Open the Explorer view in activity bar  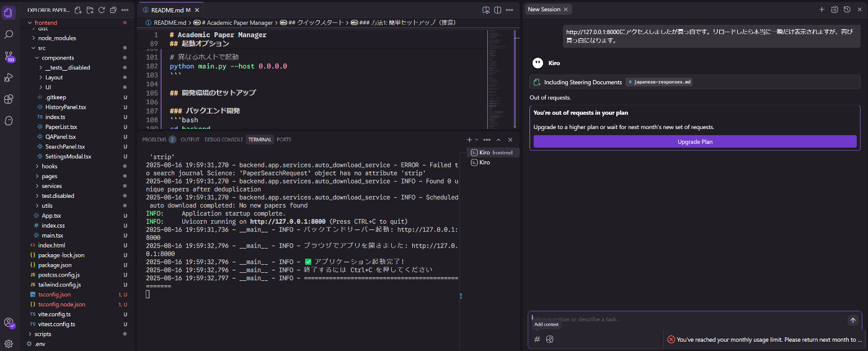point(9,12)
